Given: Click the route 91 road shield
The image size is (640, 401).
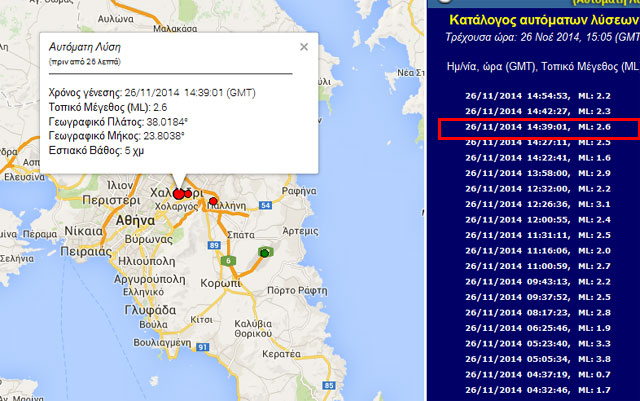Looking at the screenshot, I should pos(201,347).
